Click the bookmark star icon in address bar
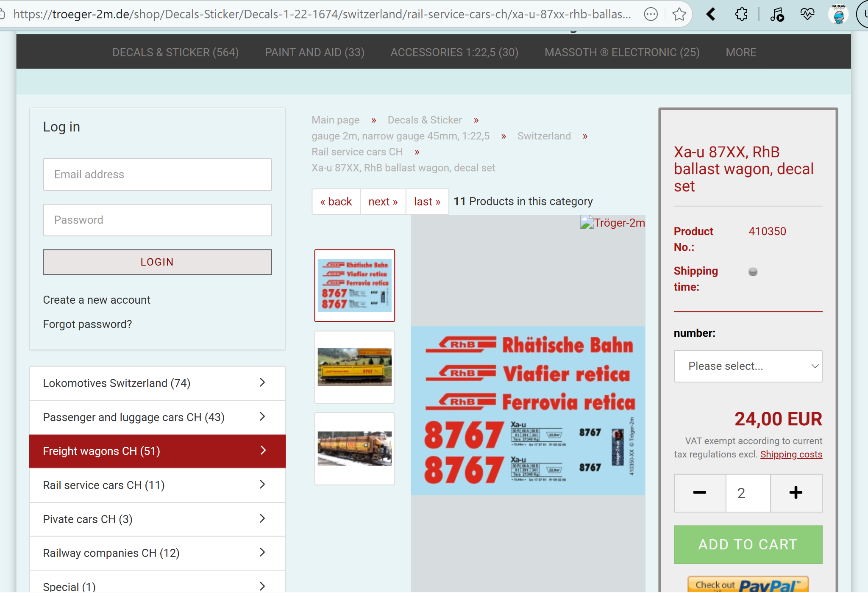This screenshot has height=593, width=868. [679, 14]
